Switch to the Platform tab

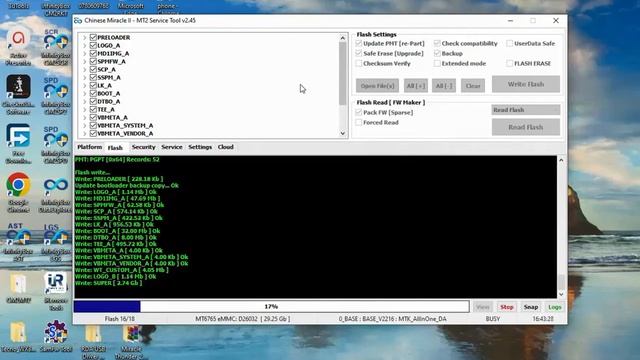[x=89, y=147]
